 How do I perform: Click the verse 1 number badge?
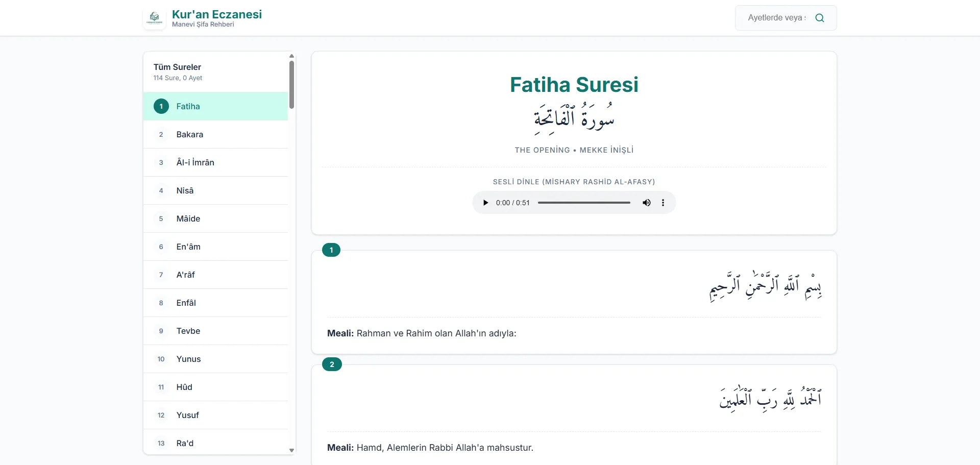pyautogui.click(x=331, y=250)
